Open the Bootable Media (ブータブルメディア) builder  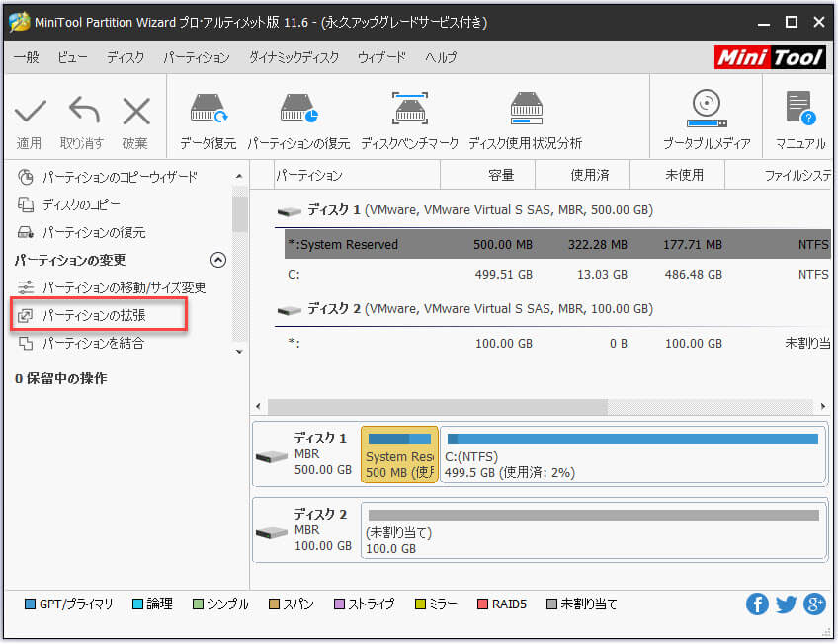pos(706,109)
